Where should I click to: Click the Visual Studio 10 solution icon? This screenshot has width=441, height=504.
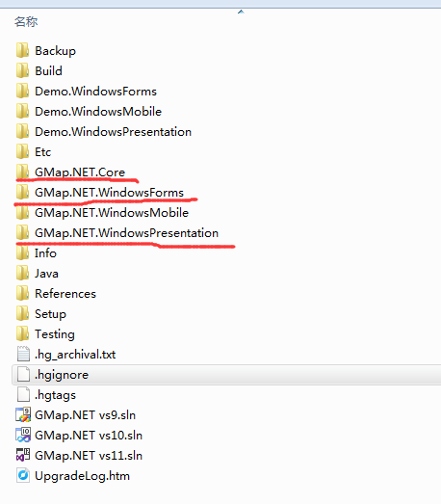point(23,435)
